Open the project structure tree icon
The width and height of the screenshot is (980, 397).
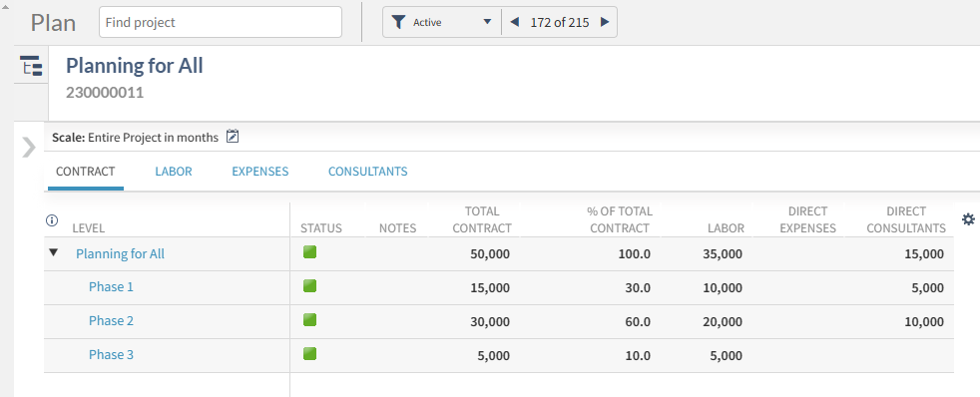point(31,66)
